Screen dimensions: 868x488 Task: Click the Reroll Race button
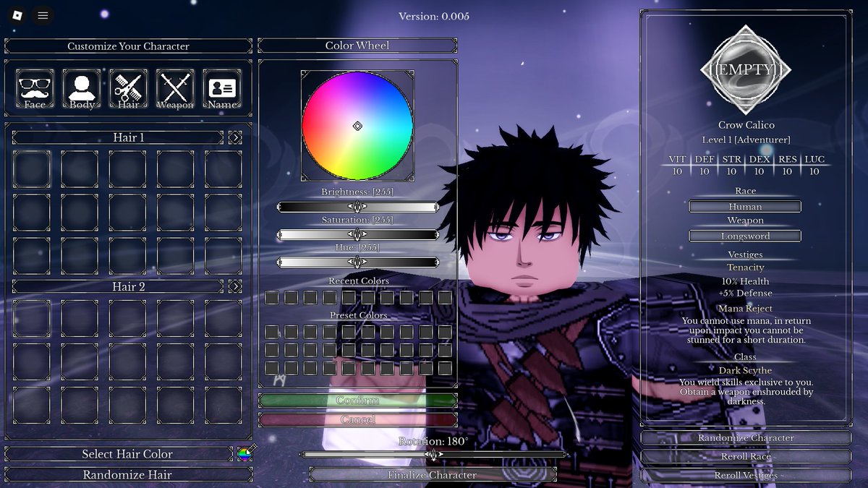point(746,457)
